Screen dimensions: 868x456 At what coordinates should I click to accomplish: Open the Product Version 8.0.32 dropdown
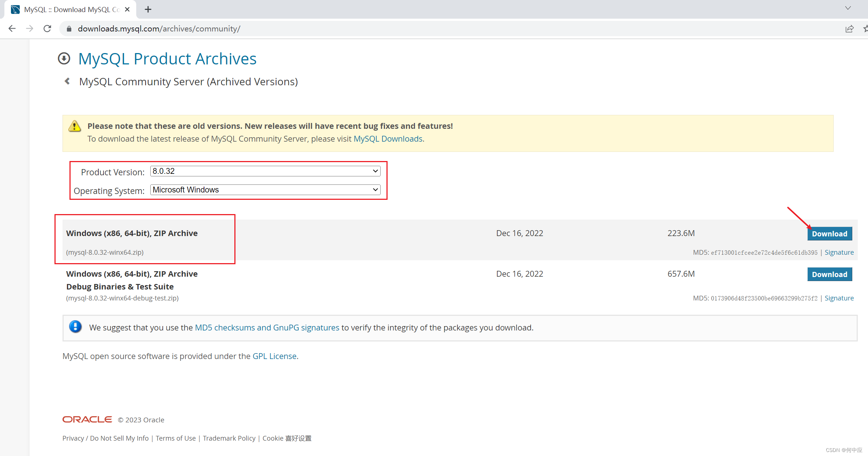coord(265,171)
